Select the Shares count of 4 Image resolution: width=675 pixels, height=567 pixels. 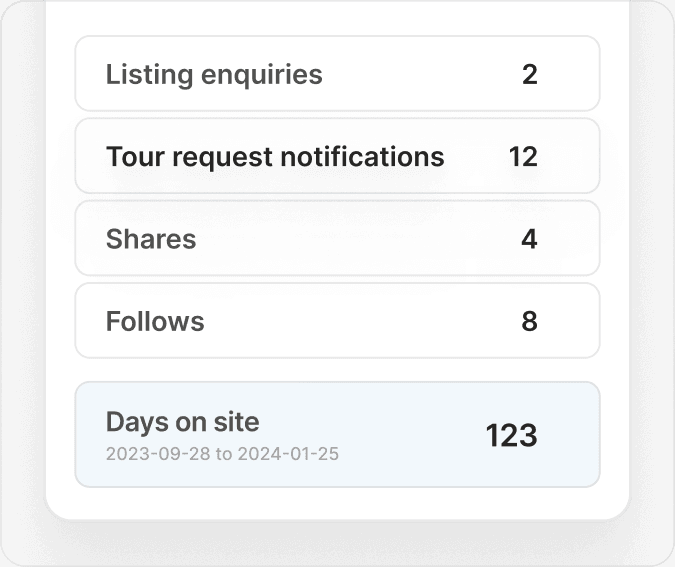[529, 239]
